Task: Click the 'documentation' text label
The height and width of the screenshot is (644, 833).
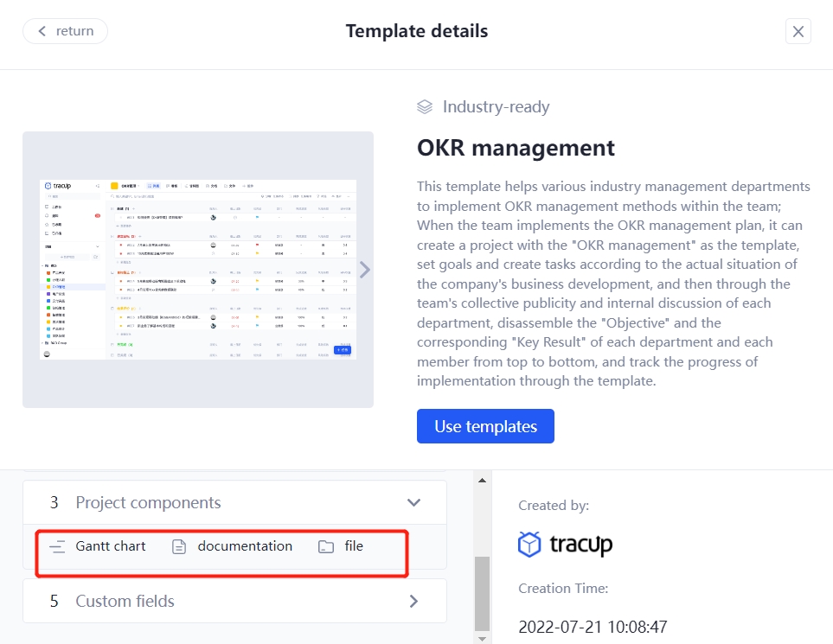Action: point(246,546)
